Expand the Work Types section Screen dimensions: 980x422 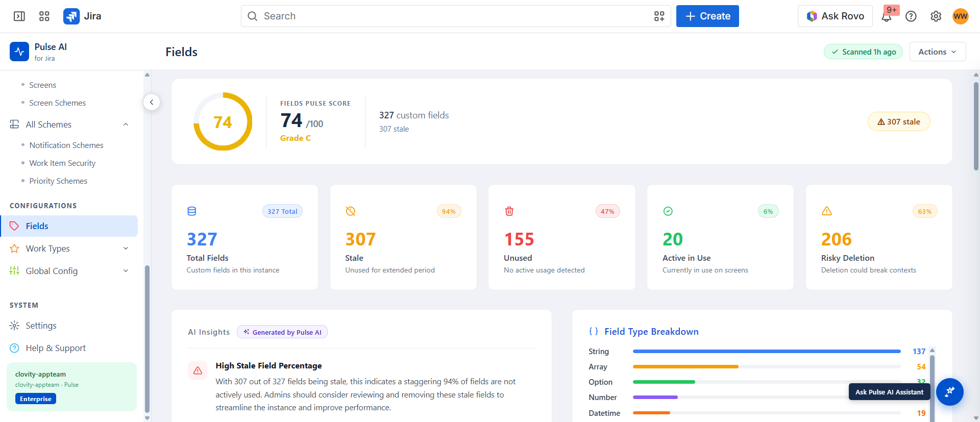pos(126,249)
